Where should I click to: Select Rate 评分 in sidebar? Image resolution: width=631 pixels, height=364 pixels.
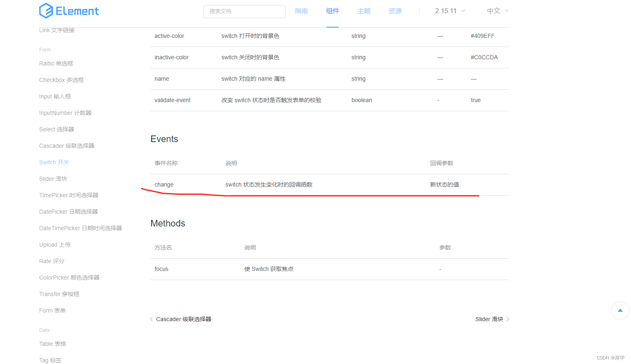click(x=52, y=261)
